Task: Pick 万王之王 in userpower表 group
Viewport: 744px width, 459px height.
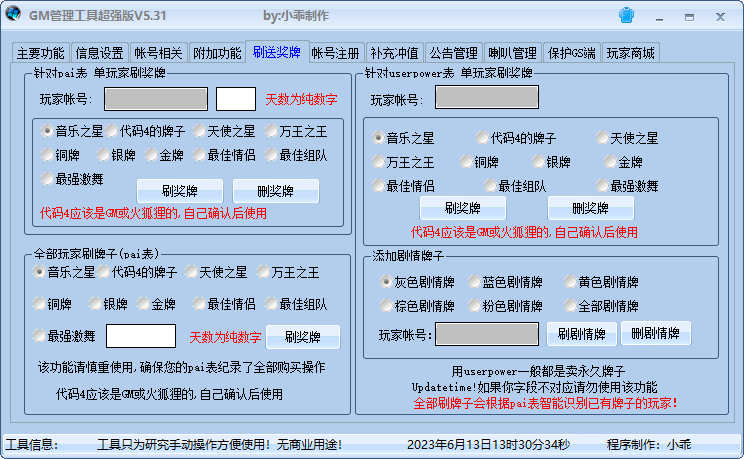Action: click(403, 162)
